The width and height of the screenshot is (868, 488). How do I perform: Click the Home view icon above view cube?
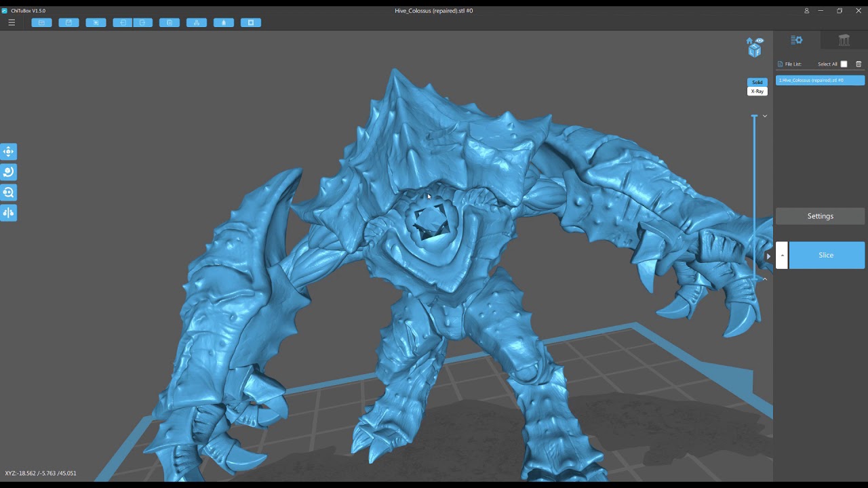click(x=749, y=41)
